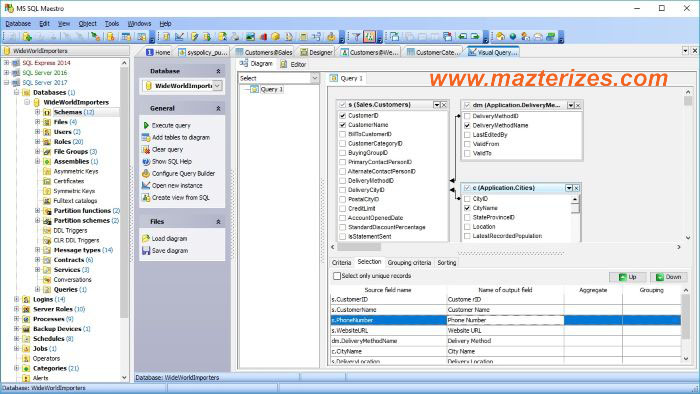Click the explorer tree scroll down arrow
This screenshot has width=700, height=394.
pyautogui.click(x=124, y=377)
